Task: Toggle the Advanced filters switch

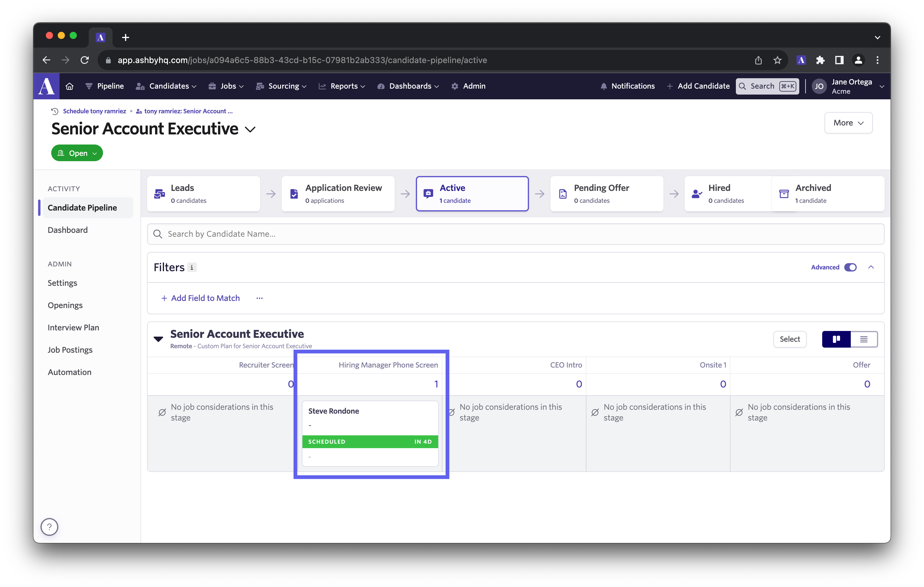Action: pyautogui.click(x=850, y=267)
